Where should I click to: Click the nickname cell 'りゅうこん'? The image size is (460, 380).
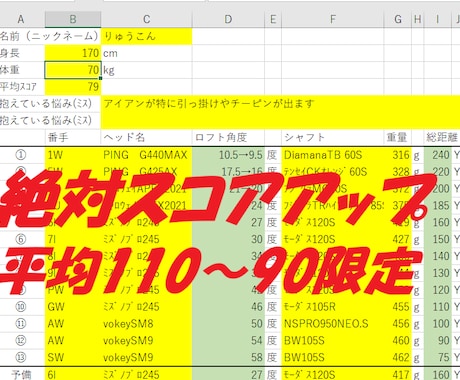(146, 36)
